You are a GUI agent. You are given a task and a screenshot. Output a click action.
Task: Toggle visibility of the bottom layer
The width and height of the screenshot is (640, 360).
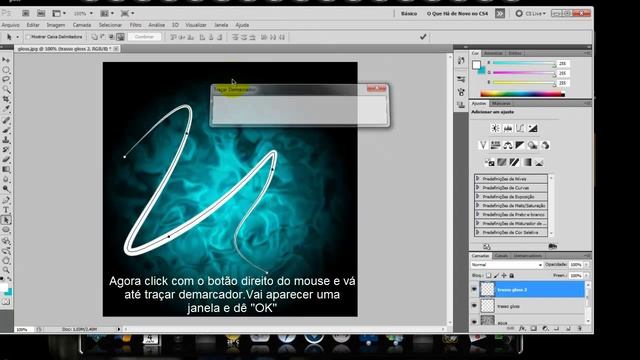[x=474, y=322]
